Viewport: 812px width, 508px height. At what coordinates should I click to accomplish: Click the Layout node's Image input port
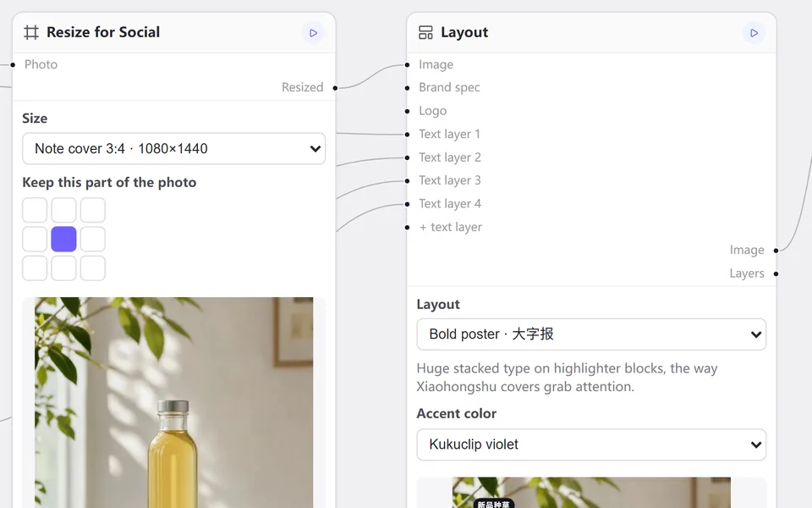point(407,65)
